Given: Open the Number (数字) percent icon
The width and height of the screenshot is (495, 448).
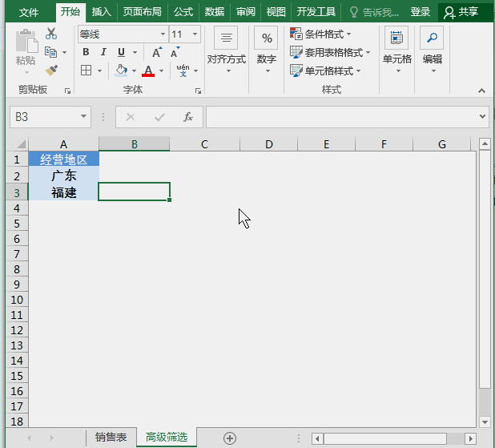Looking at the screenshot, I should 266,38.
